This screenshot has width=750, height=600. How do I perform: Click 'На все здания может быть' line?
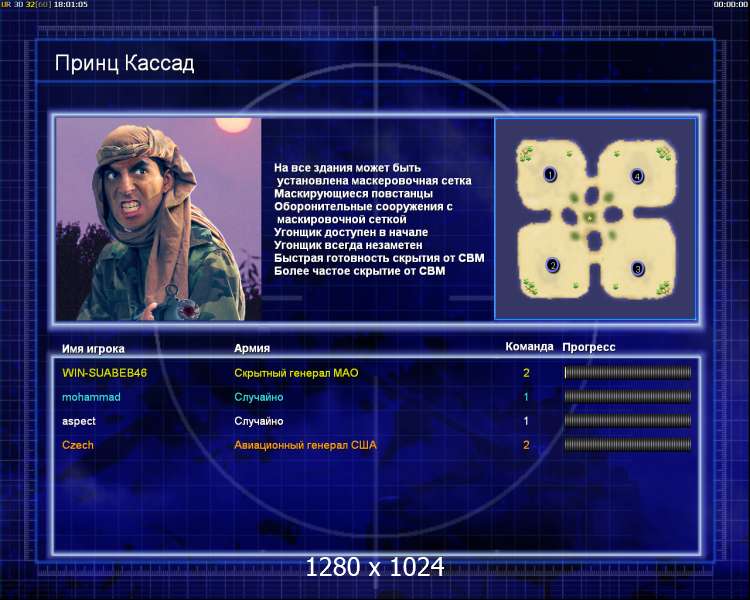347,168
